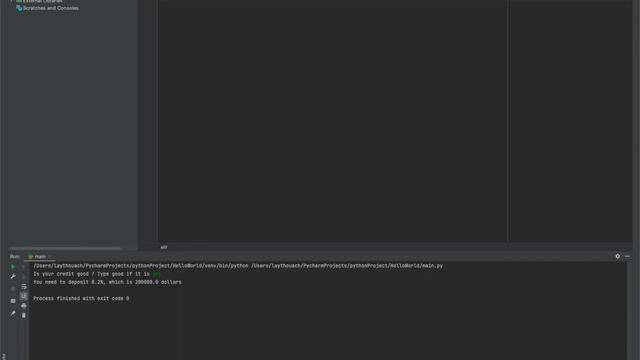Clear console output with the trash icon
Viewport: 640px width, 360px height.
24,316
